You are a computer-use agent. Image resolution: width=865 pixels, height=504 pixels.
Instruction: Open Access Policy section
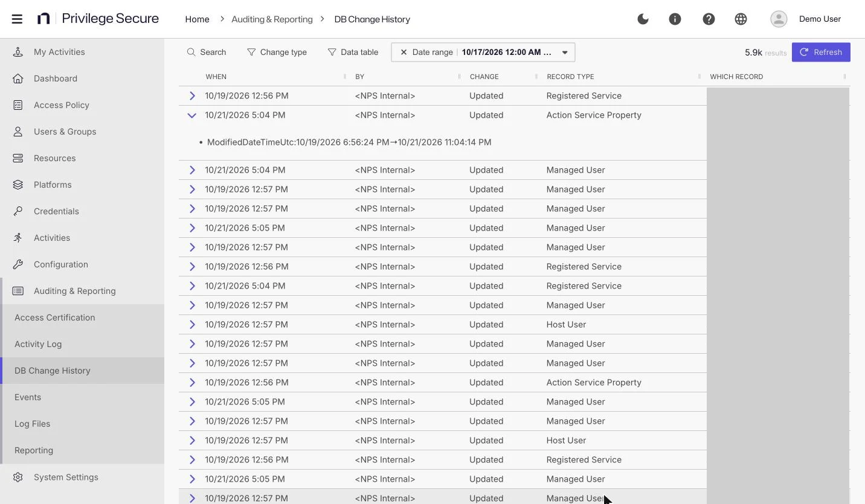point(62,105)
